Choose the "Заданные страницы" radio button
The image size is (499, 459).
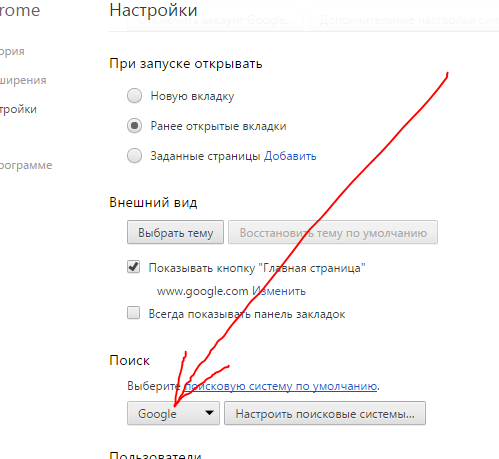pyautogui.click(x=134, y=156)
